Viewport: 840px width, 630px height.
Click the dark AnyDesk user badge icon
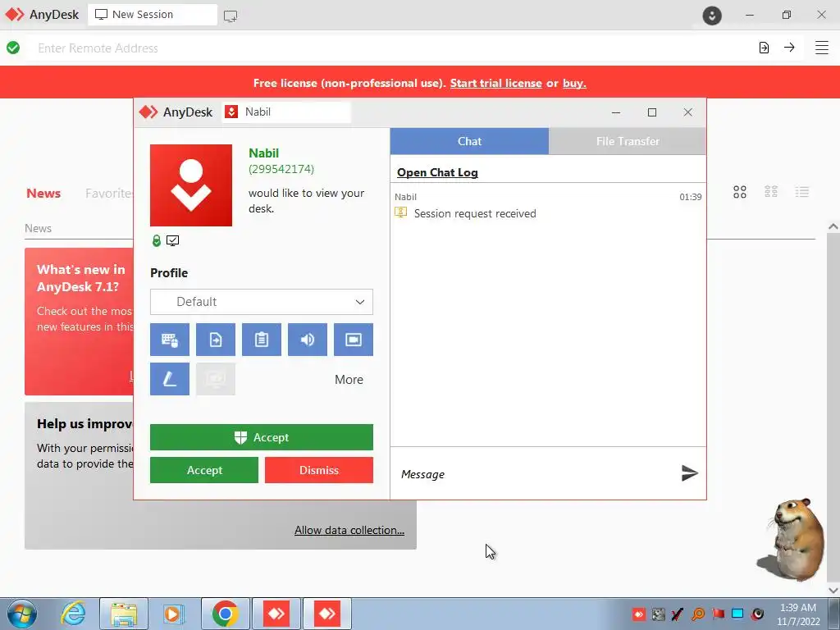pyautogui.click(x=712, y=16)
